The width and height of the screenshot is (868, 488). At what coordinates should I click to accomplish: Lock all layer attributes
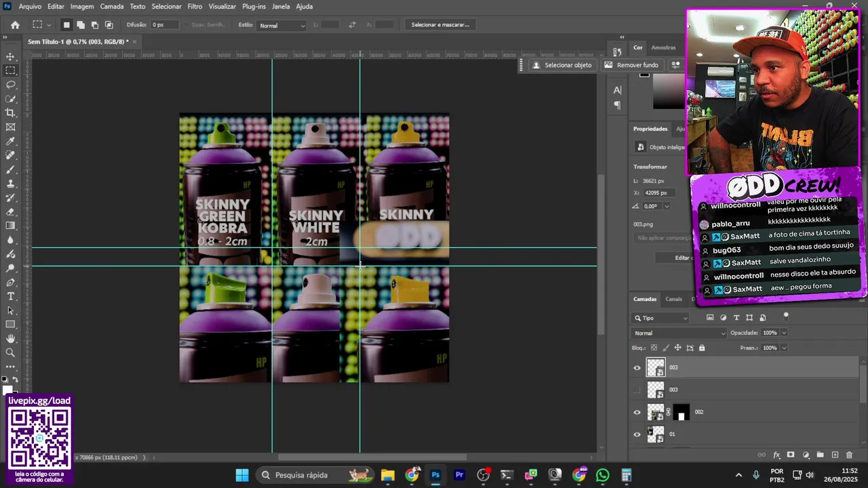coord(702,348)
